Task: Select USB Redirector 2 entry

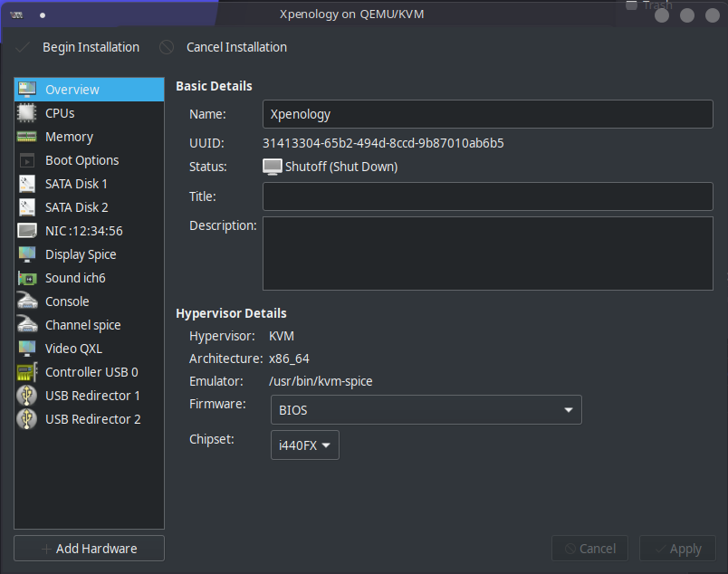Action: 89,419
